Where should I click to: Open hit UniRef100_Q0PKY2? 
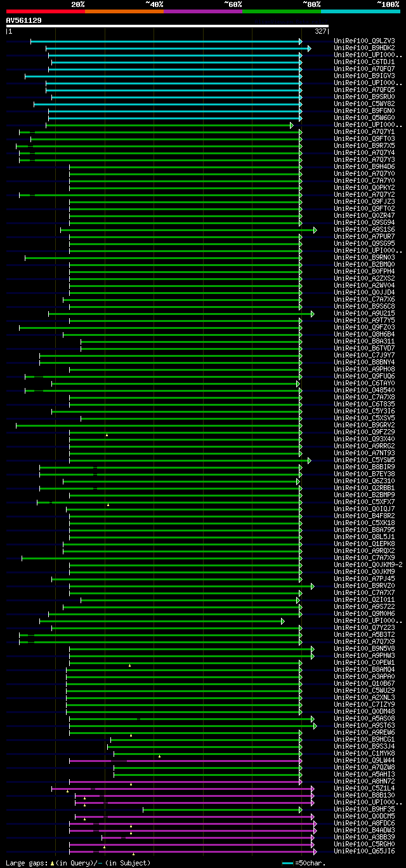tap(364, 188)
